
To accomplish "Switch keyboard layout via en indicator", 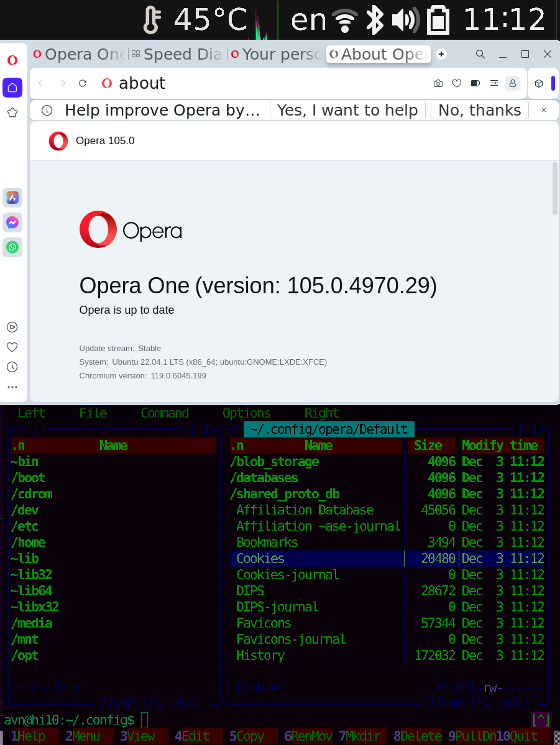I will (x=308, y=20).
